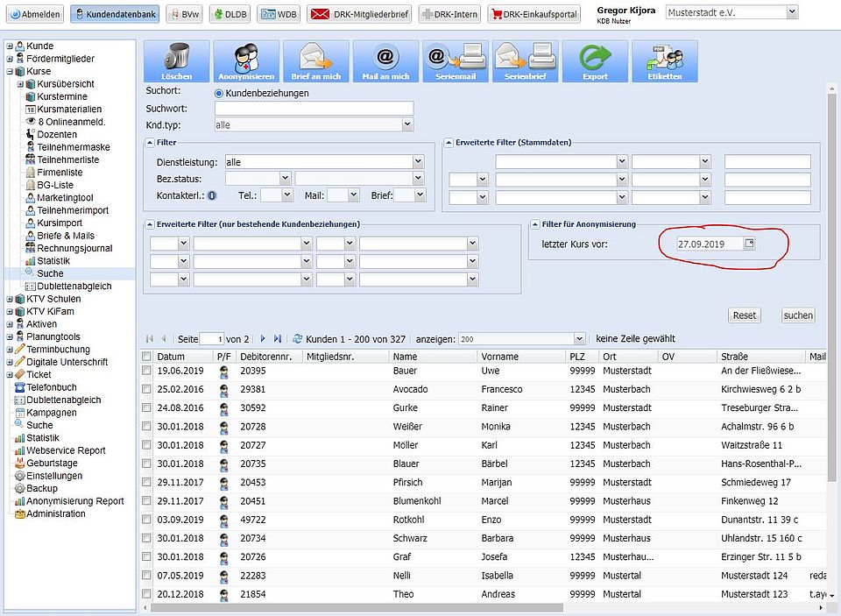
Task: Click the Export green arrow icon
Action: (x=596, y=58)
